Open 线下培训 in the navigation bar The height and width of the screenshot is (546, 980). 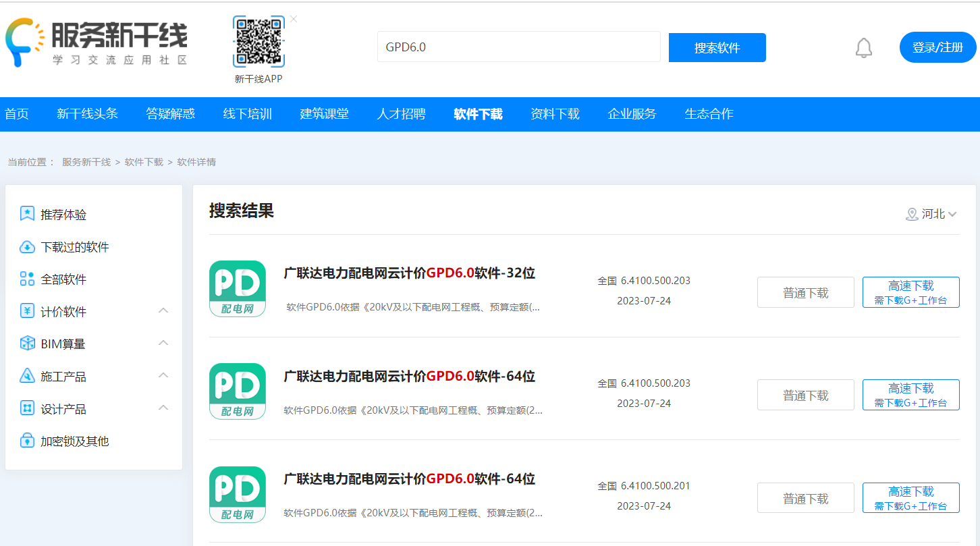tap(248, 114)
